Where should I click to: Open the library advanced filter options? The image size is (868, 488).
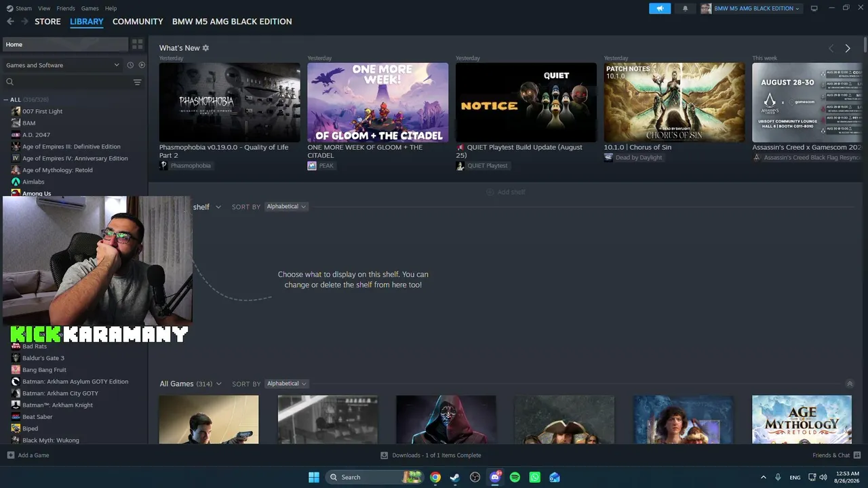(x=138, y=82)
